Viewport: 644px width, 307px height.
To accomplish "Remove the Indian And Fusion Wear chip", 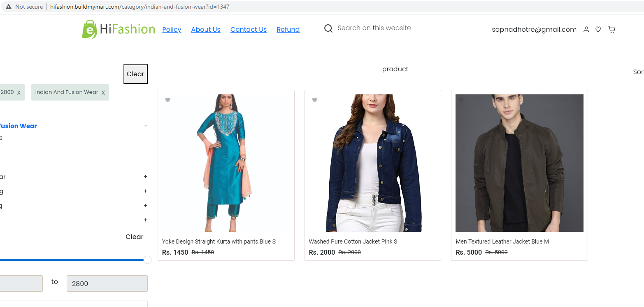I will (103, 93).
